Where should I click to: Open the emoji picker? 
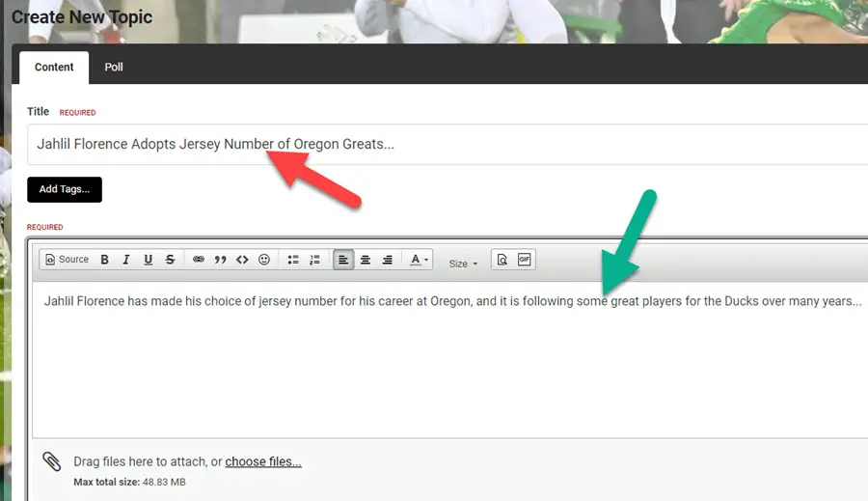point(264,260)
